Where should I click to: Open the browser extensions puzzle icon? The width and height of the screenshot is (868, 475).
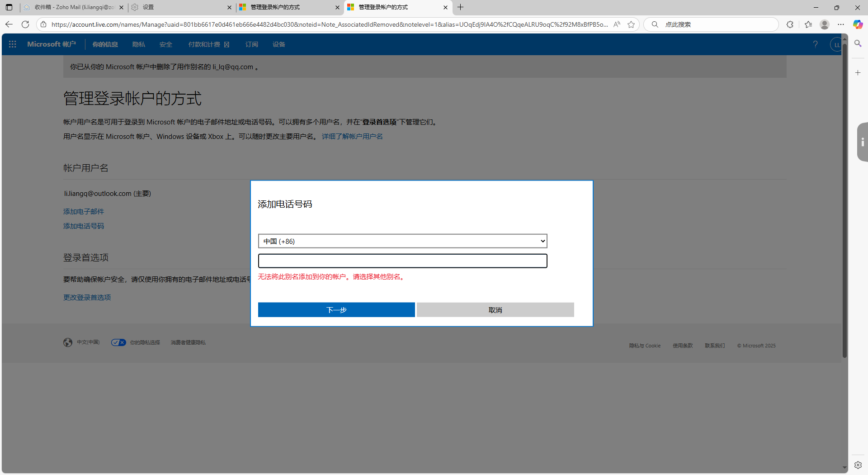[x=790, y=24]
